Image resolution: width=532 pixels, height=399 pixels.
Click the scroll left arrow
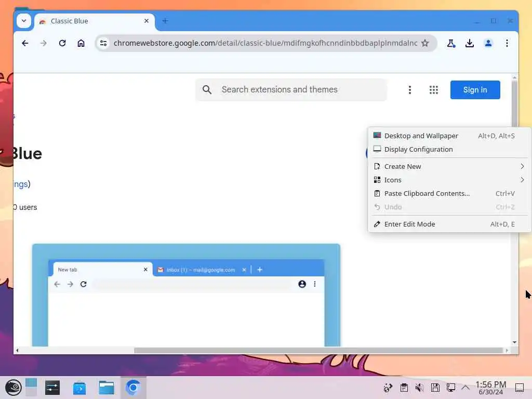click(x=17, y=350)
